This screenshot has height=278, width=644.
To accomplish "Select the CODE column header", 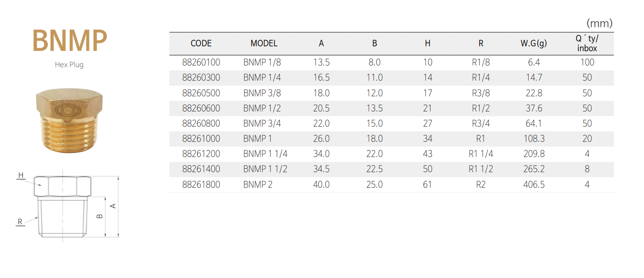I will point(201,43).
